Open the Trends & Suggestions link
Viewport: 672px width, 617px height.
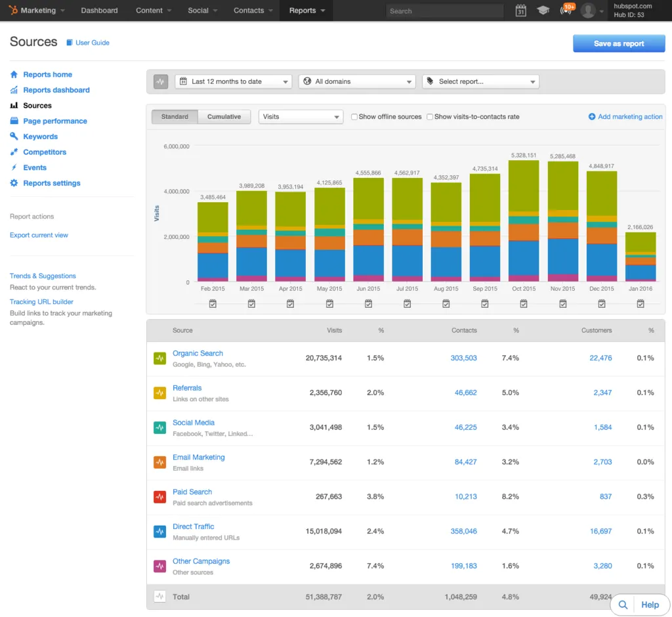coord(43,276)
